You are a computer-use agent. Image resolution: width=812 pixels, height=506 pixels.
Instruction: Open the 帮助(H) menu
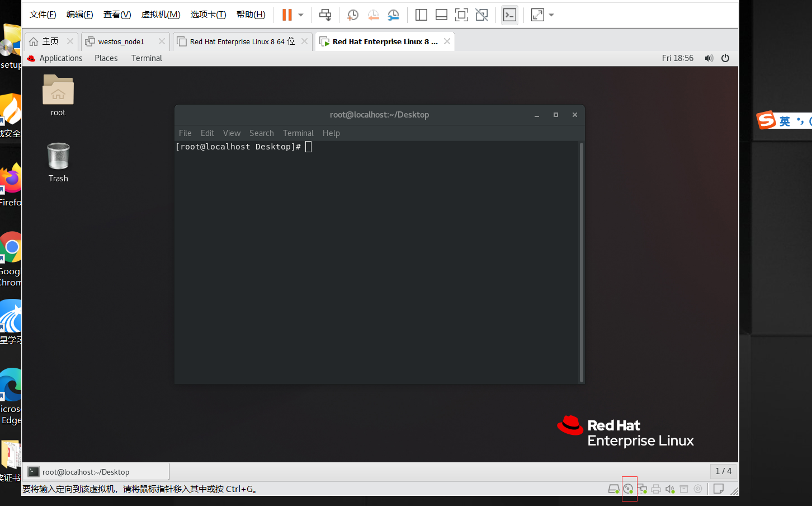tap(251, 15)
